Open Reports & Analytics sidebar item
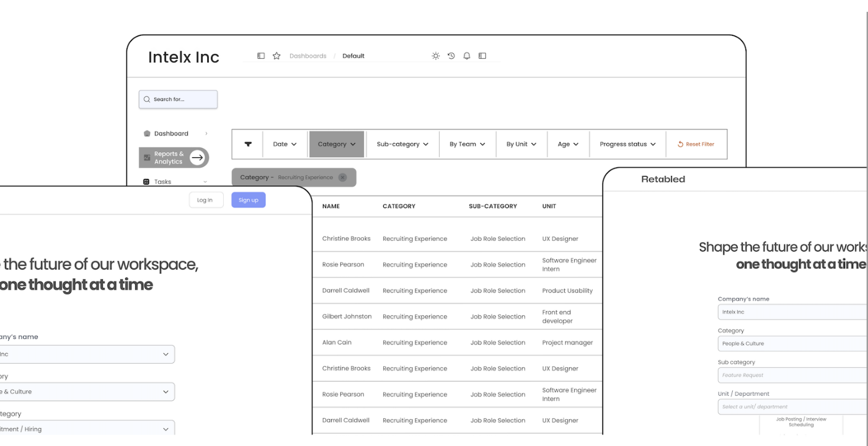The width and height of the screenshot is (868, 446). (x=174, y=157)
